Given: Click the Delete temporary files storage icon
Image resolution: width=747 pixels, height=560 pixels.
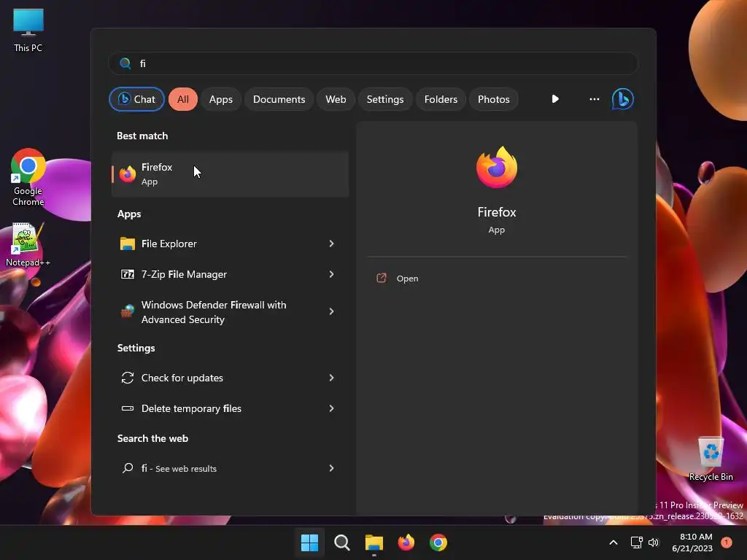Looking at the screenshot, I should [127, 408].
